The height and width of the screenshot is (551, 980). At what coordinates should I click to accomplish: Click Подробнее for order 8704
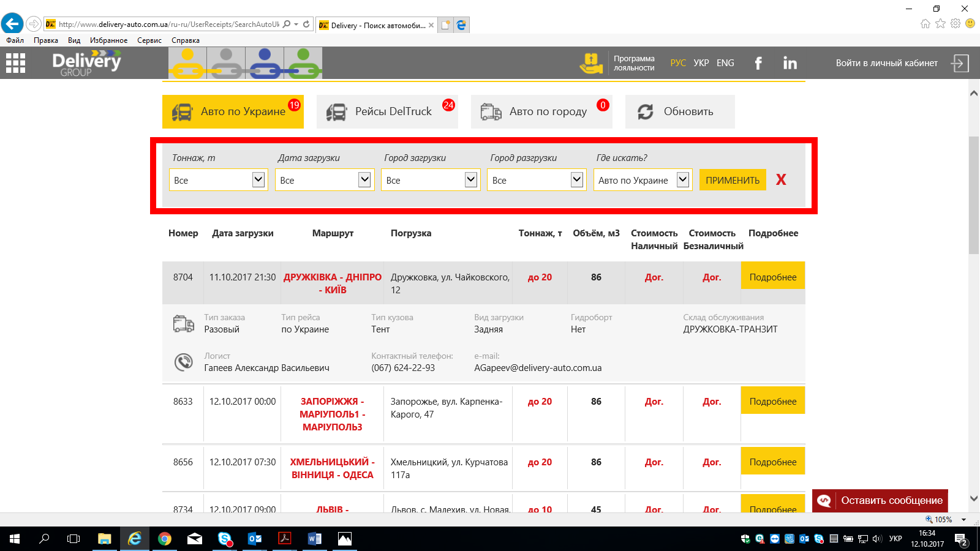click(x=773, y=277)
